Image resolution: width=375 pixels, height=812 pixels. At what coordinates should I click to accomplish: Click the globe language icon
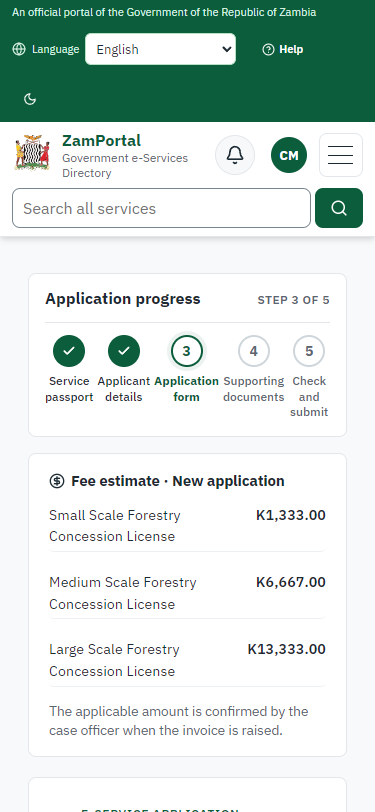[19, 49]
